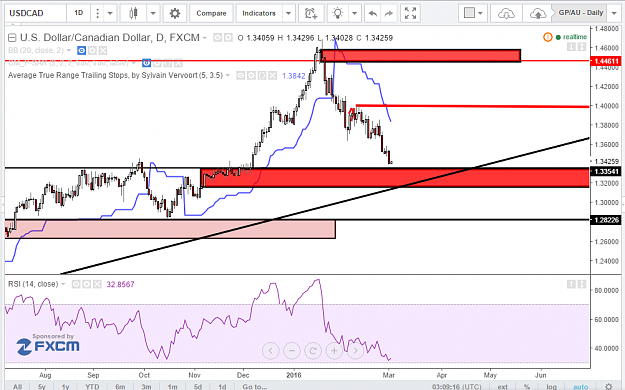Click the 'Go to...' date button
Viewport: 625px width, 390px height.
pyautogui.click(x=255, y=386)
